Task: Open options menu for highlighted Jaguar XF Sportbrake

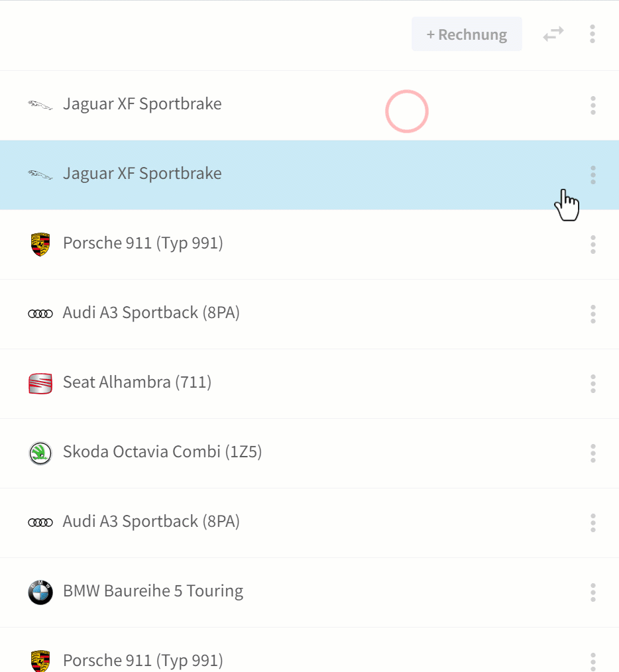Action: coord(593,175)
